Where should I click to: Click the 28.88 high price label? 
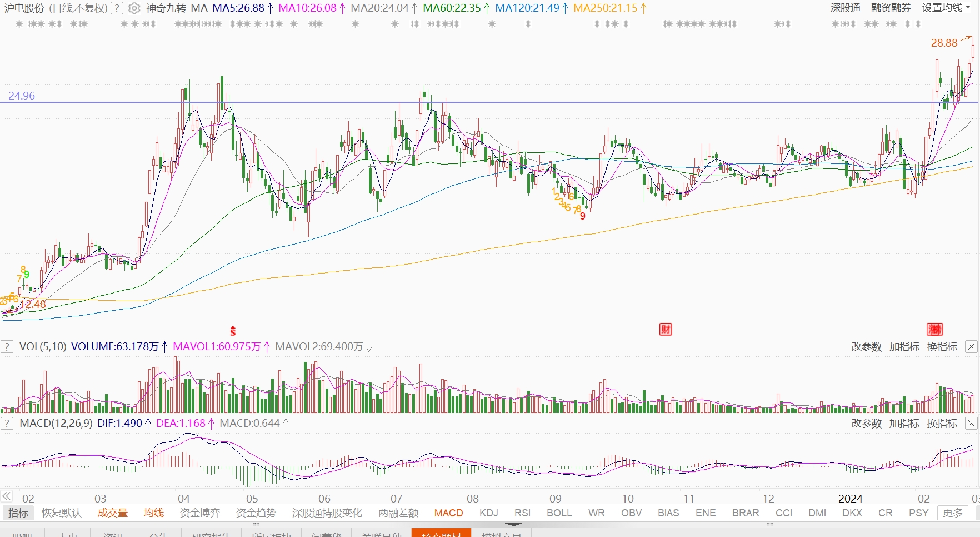point(944,43)
